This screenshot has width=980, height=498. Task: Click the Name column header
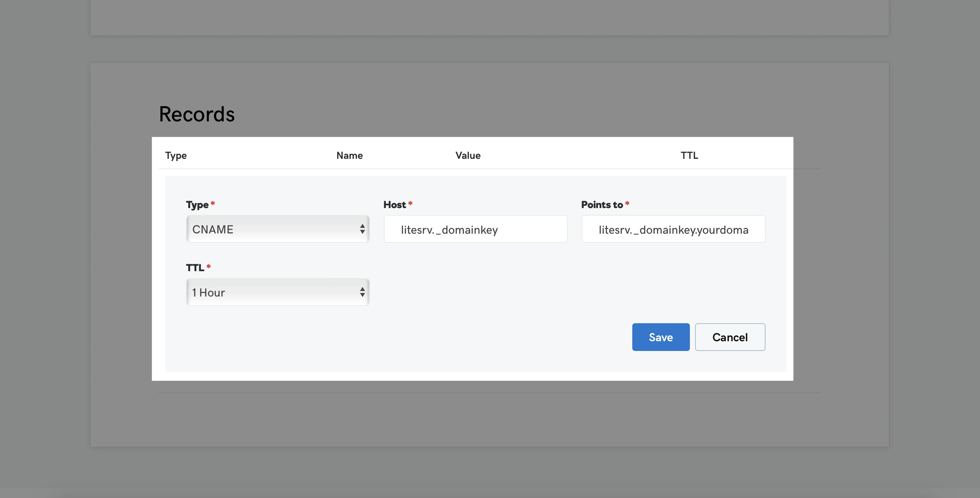tap(349, 155)
